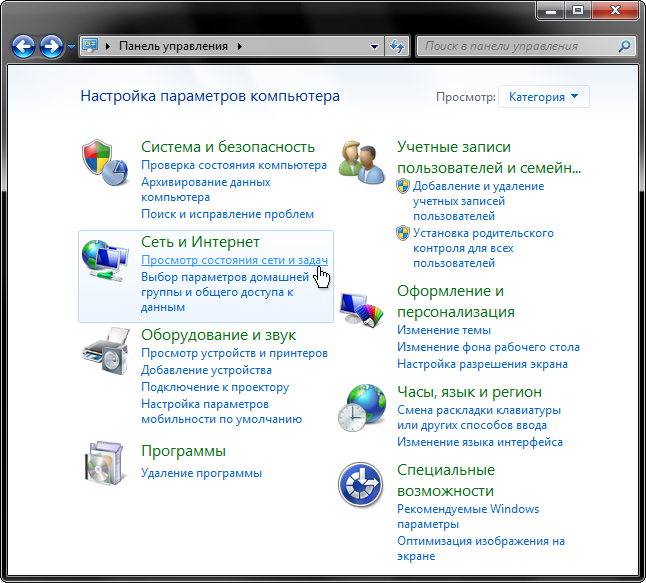646x583 pixels.
Task: Click Удаление программы
Action: click(x=201, y=473)
